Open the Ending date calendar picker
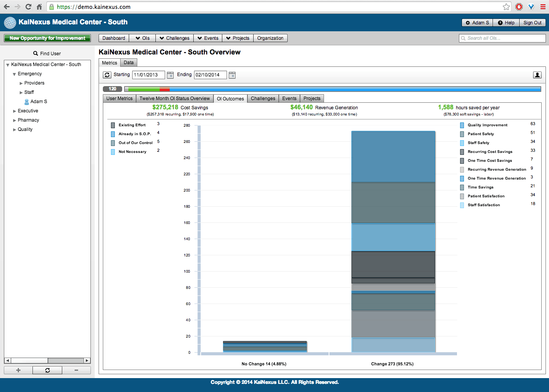Screen dimensions: 549x392 (232, 75)
